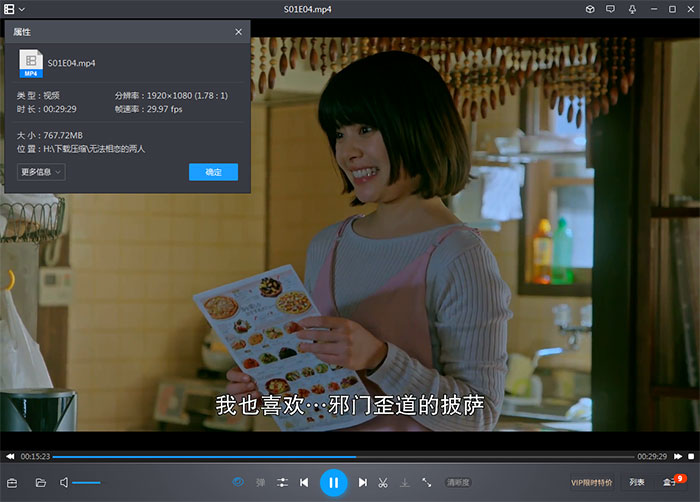Click the total time 00:29:29 label

pos(652,456)
